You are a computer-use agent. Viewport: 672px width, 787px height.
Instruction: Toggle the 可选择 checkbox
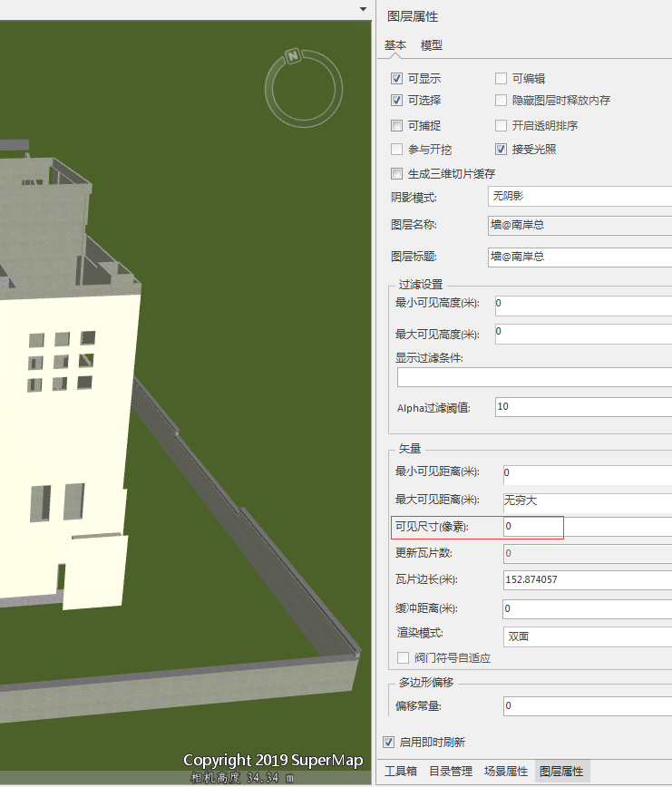coord(396,101)
